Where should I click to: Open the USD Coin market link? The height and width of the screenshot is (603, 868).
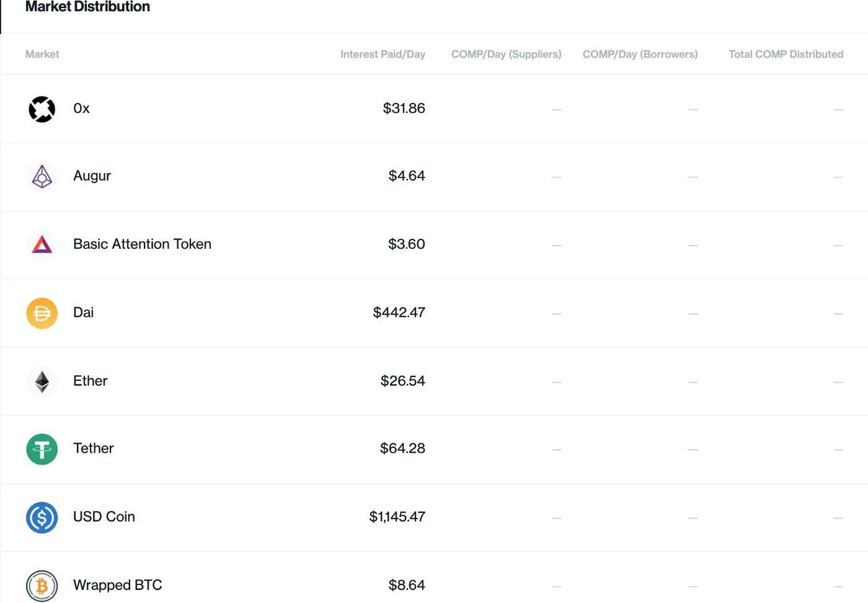click(104, 517)
